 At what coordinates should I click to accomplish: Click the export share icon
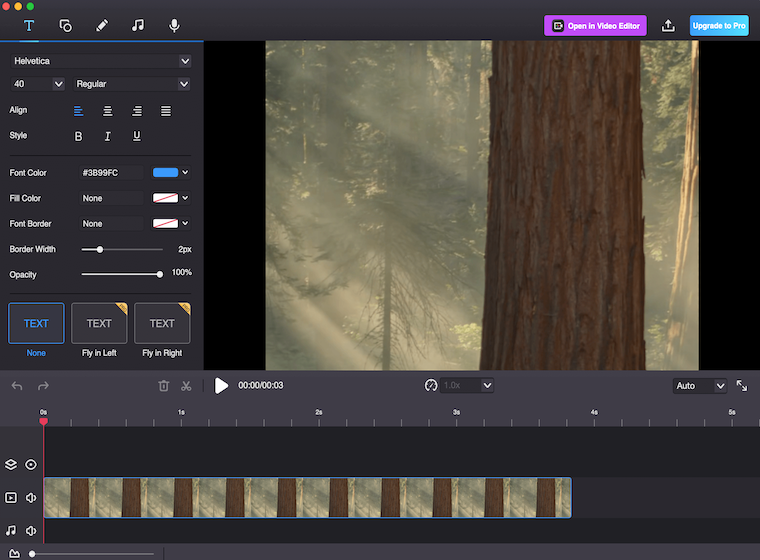[x=669, y=26]
